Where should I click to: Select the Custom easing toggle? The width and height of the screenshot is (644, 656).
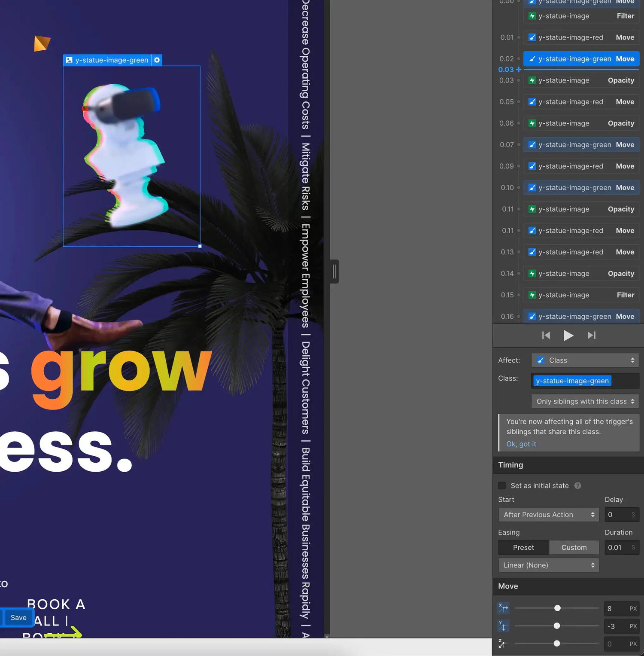574,547
